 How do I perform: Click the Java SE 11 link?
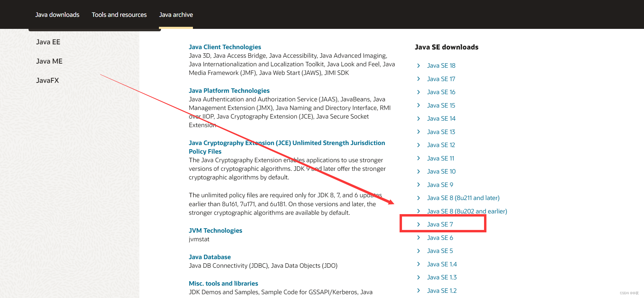440,158
